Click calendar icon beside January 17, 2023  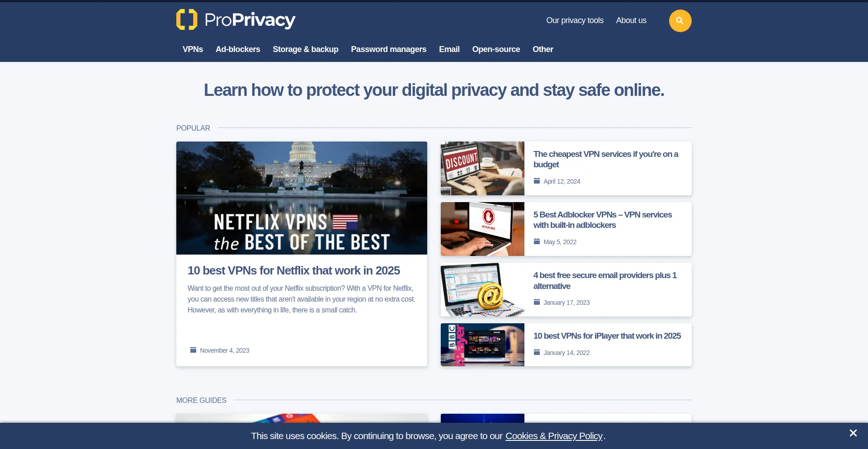tap(537, 302)
